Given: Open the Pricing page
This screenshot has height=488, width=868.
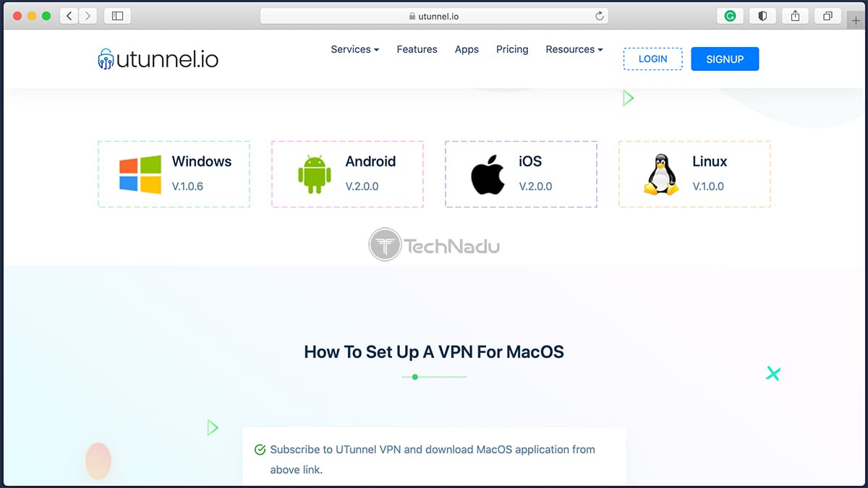Looking at the screenshot, I should click(512, 49).
